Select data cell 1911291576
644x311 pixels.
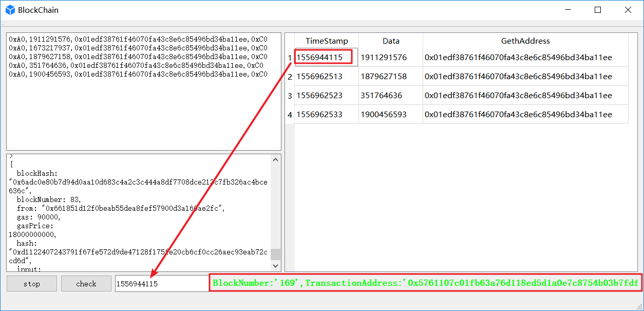pos(391,57)
